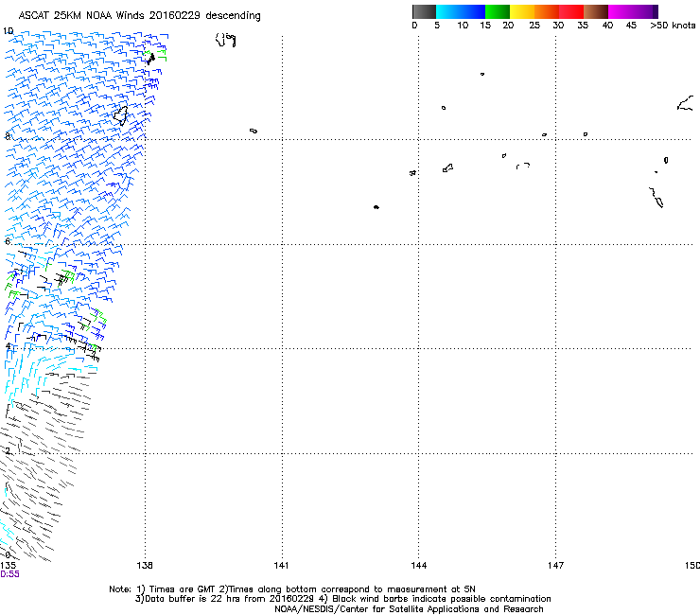Viewport: 700px width, 615px height.
Task: Click the longitude label 144
Action: 418,566
